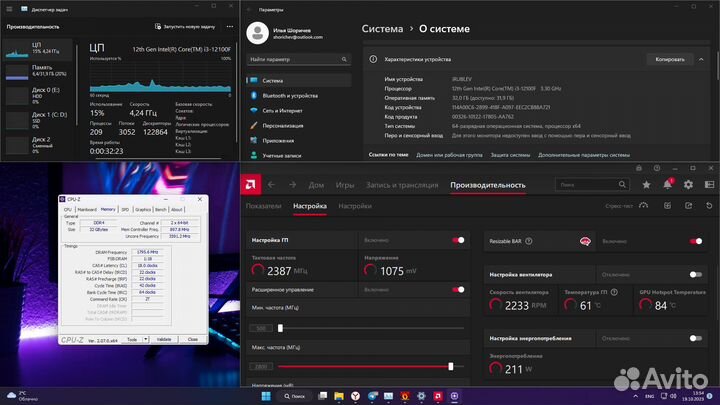Go back in Settings window
This screenshot has height=405, width=720.
pos(249,10)
